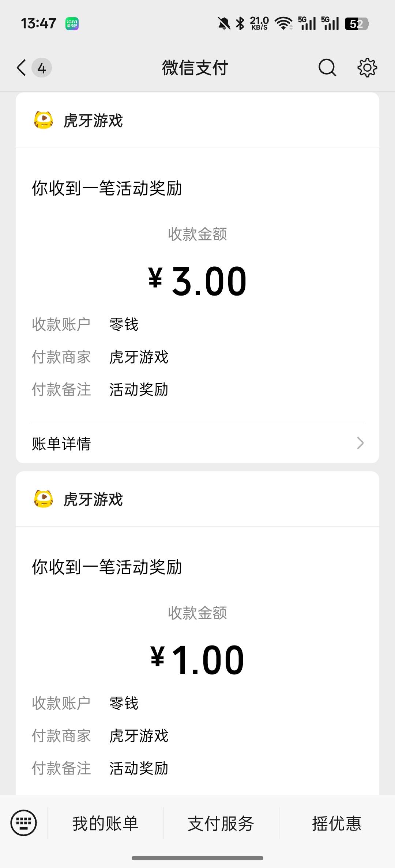Open 账单详情 of the ¥3.00 reward

(x=61, y=443)
